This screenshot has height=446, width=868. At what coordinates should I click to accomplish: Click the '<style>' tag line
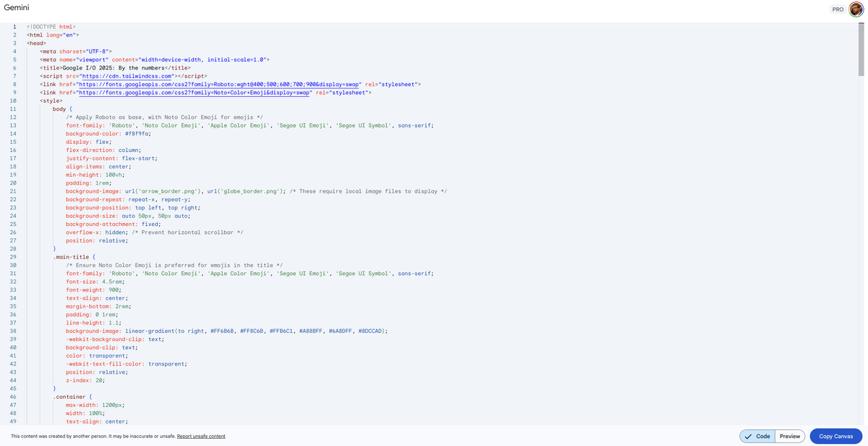[x=51, y=101]
